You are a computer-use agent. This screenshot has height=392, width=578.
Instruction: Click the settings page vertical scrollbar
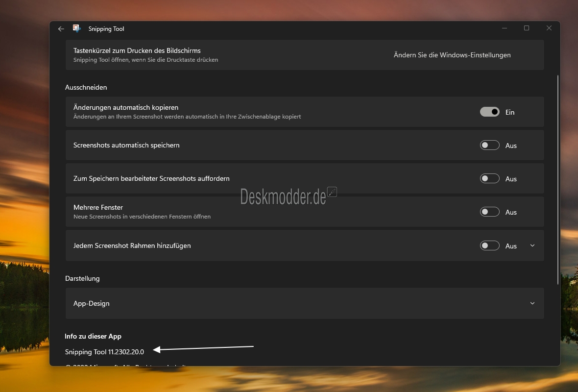click(558, 180)
